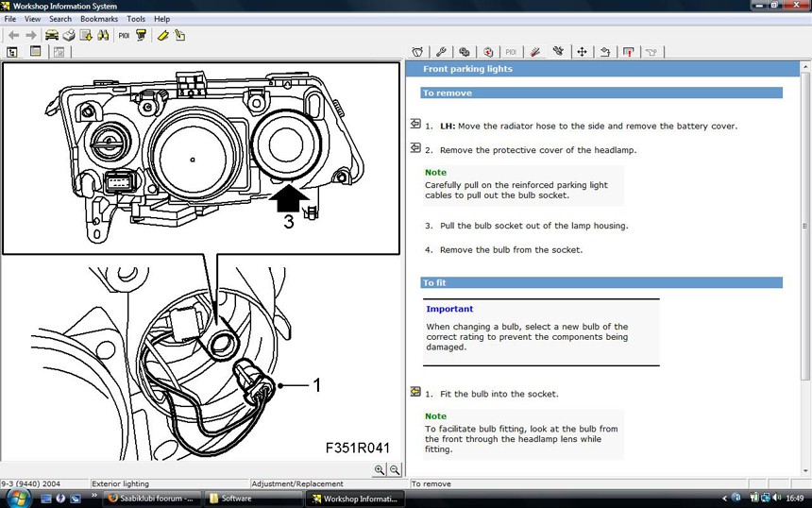Screen dimensions: 812x508
Task: Open the red exclamation warning tab
Action: (628, 52)
